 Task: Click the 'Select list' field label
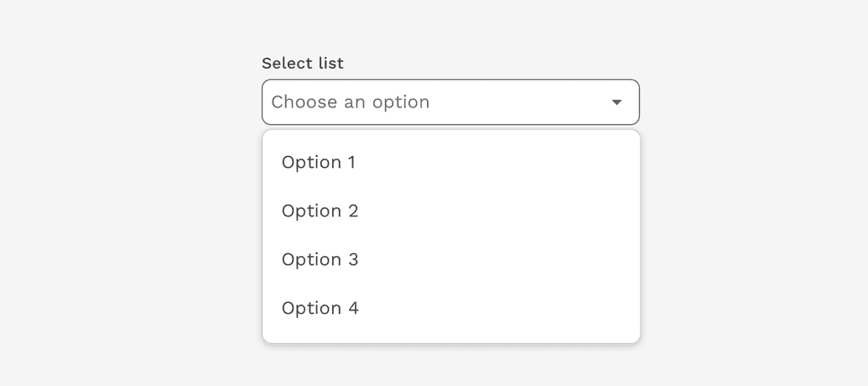pos(303,63)
